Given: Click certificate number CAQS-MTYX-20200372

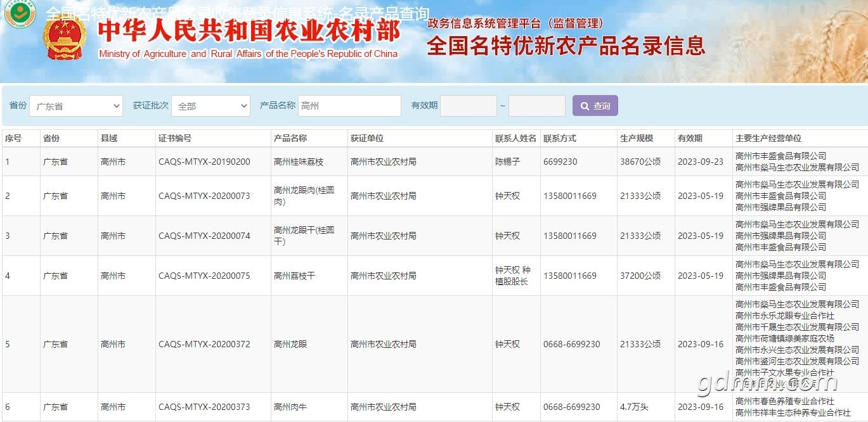Looking at the screenshot, I should pos(204,344).
